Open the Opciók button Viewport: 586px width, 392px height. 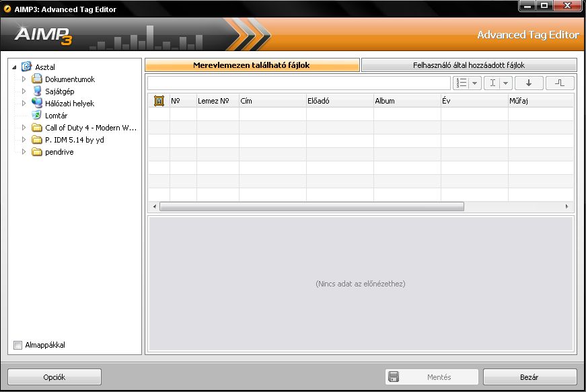pyautogui.click(x=54, y=377)
